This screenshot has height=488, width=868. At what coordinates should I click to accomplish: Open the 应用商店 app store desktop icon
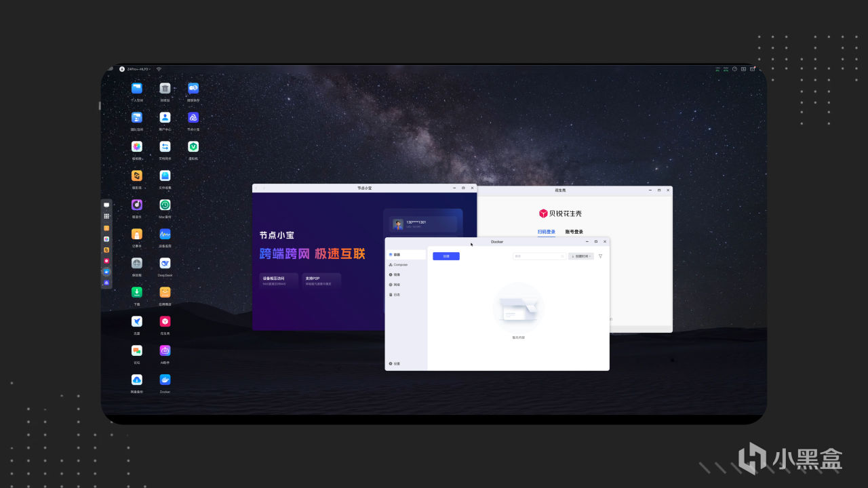click(165, 292)
